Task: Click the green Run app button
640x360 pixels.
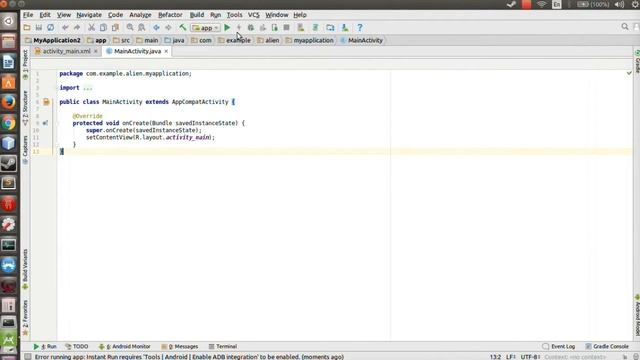Action: point(227,28)
